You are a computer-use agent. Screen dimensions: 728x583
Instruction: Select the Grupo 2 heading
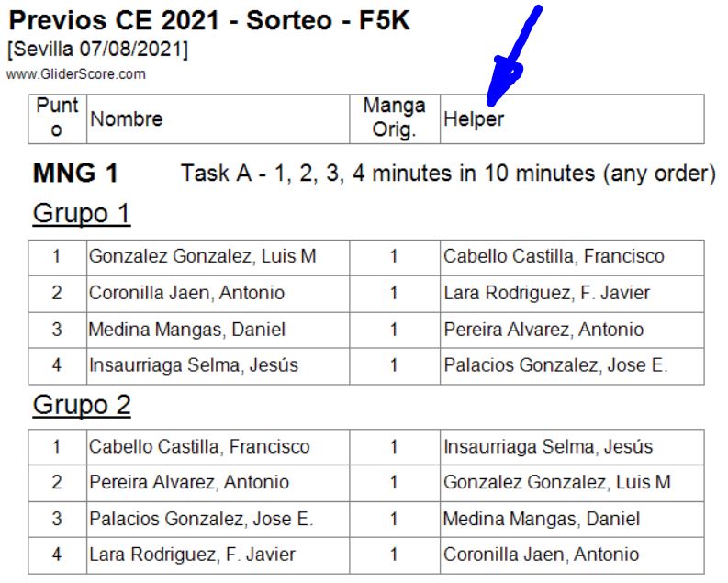click(82, 405)
